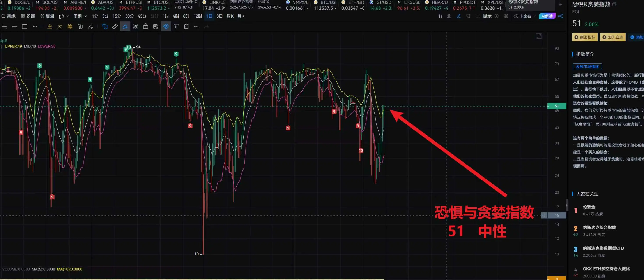Add new tab with plus icon
Viewport: 644px width, 280px height.
click(x=560, y=5)
